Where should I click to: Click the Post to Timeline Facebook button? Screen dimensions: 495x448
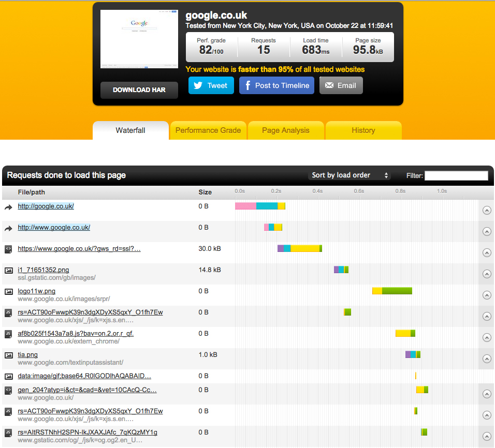pyautogui.click(x=276, y=85)
